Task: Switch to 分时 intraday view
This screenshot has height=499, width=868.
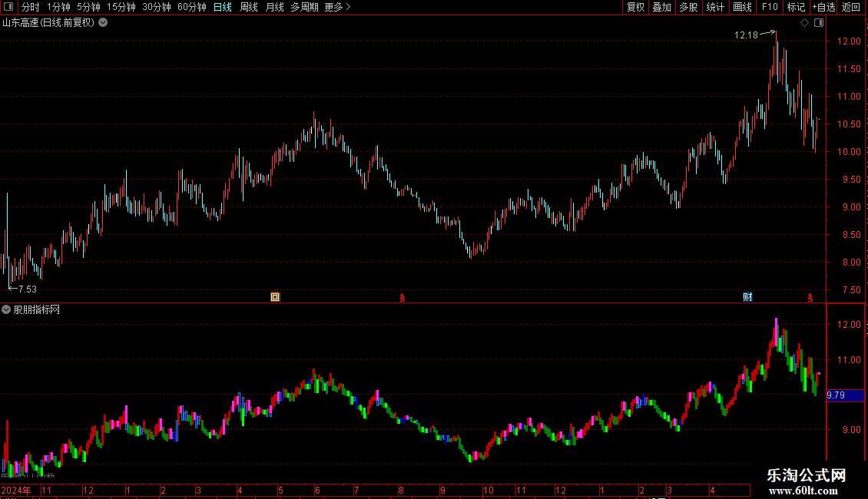Action: point(31,7)
